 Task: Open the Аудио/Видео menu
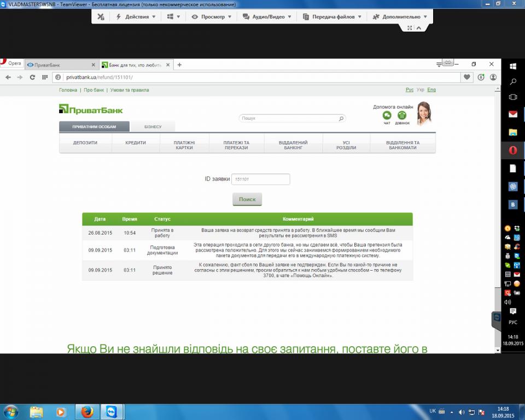tap(267, 17)
